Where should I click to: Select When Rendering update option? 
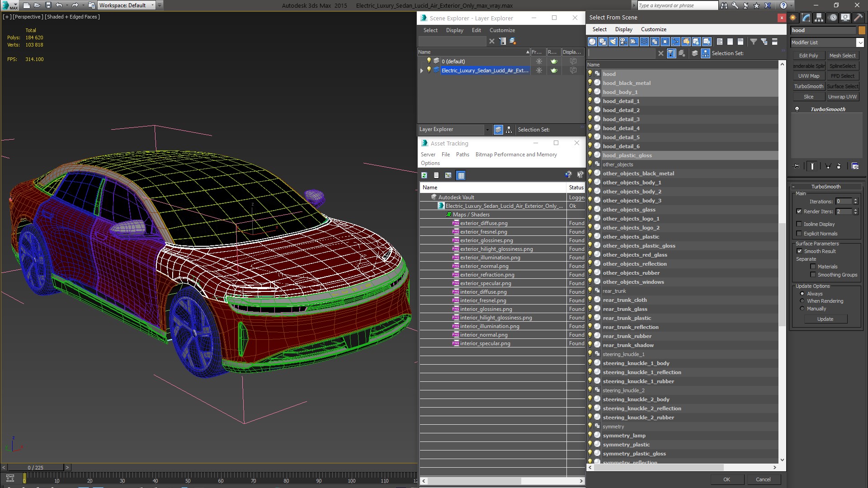point(802,301)
